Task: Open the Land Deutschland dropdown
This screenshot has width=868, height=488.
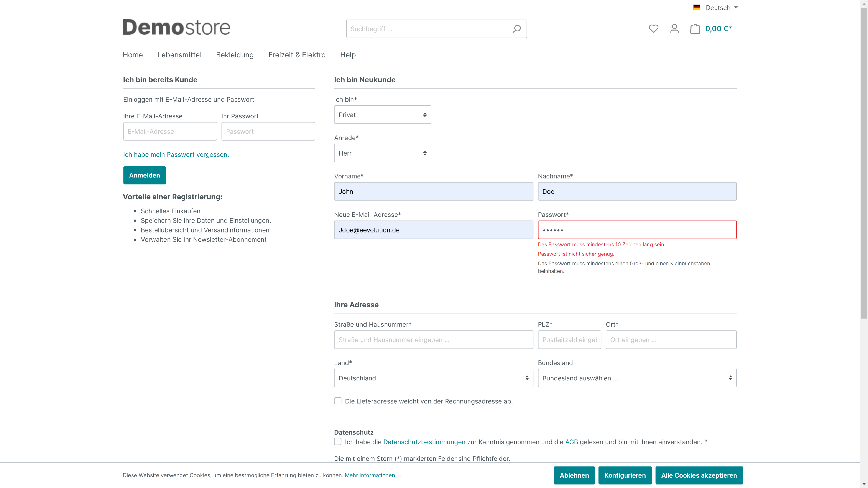Action: pyautogui.click(x=434, y=378)
